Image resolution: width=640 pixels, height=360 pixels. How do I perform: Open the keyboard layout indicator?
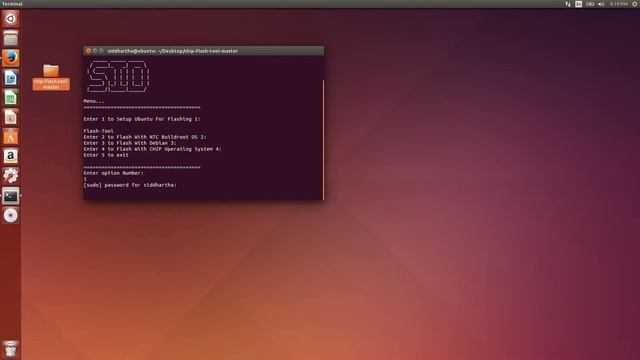[x=578, y=4]
